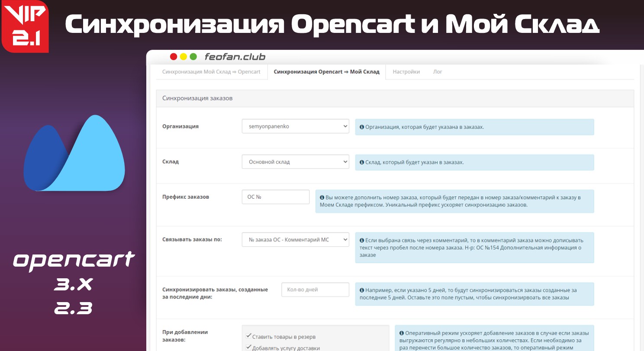The image size is (644, 351).
Task: Click the feofan.club title text
Action: click(x=235, y=57)
